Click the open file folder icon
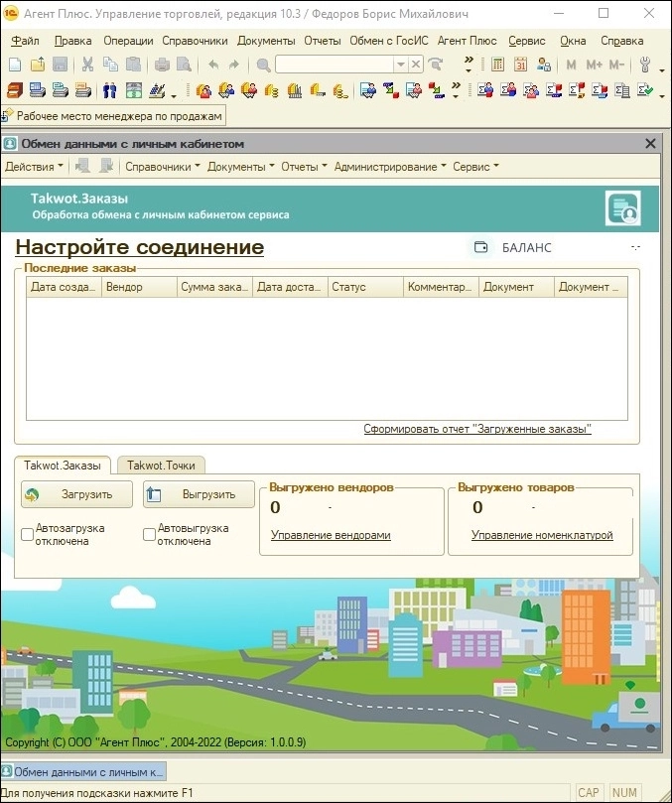 coord(38,65)
